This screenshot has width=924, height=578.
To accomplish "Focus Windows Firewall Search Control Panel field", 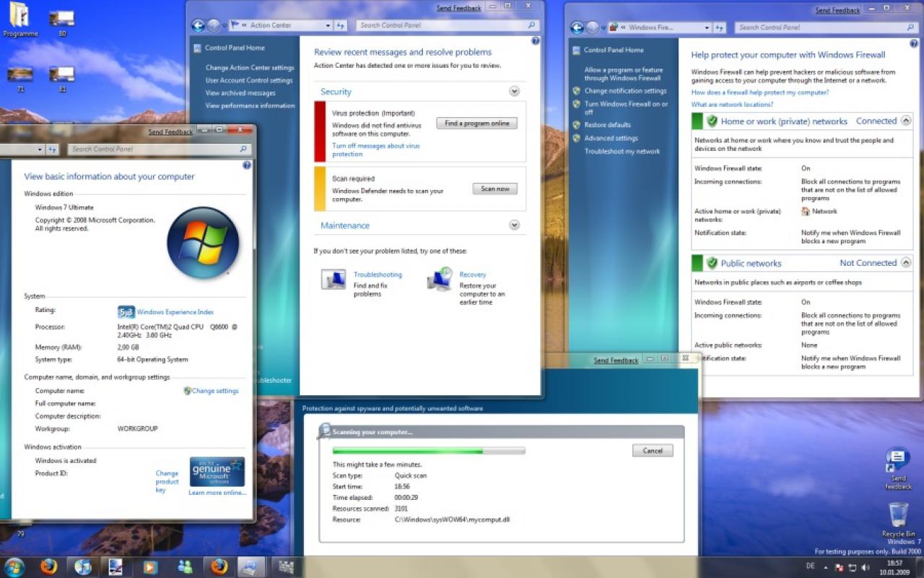I will (827, 27).
